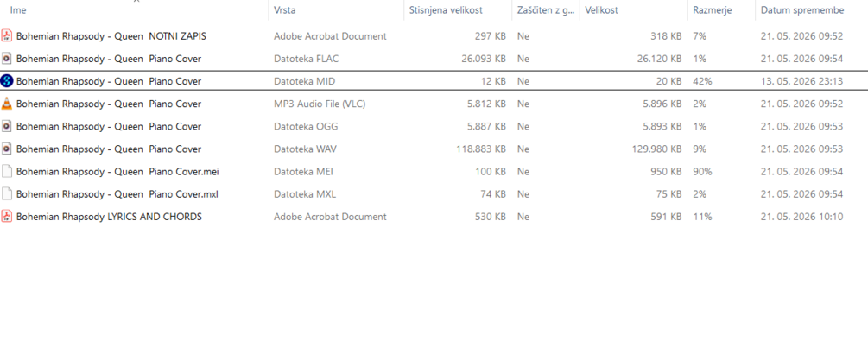
Task: Sort by the Vrsta column header
Action: tap(284, 10)
